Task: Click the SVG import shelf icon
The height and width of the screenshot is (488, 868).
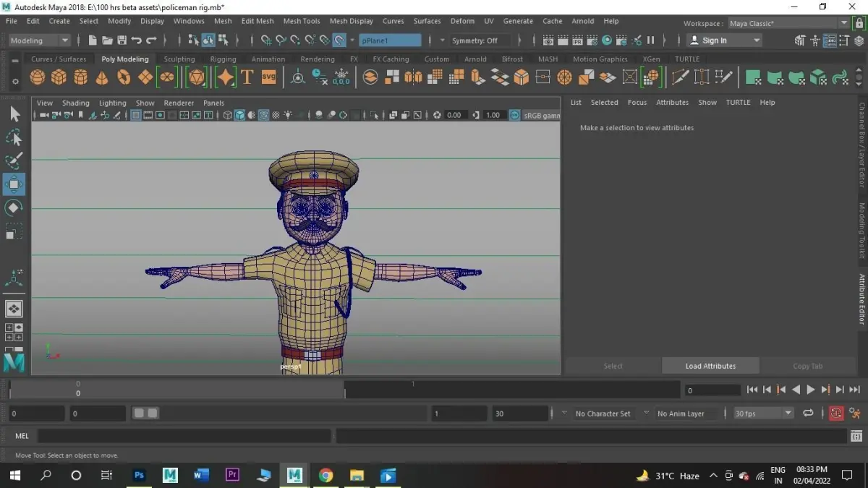Action: [x=268, y=77]
